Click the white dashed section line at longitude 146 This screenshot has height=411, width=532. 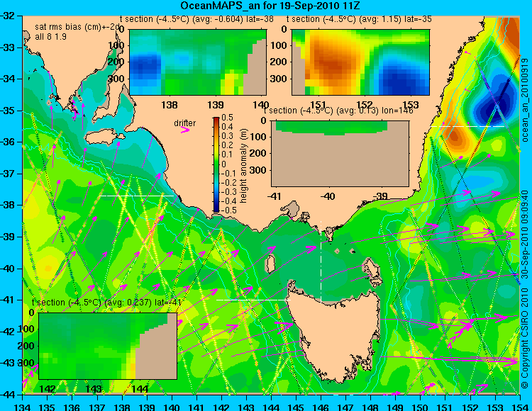point(321,261)
